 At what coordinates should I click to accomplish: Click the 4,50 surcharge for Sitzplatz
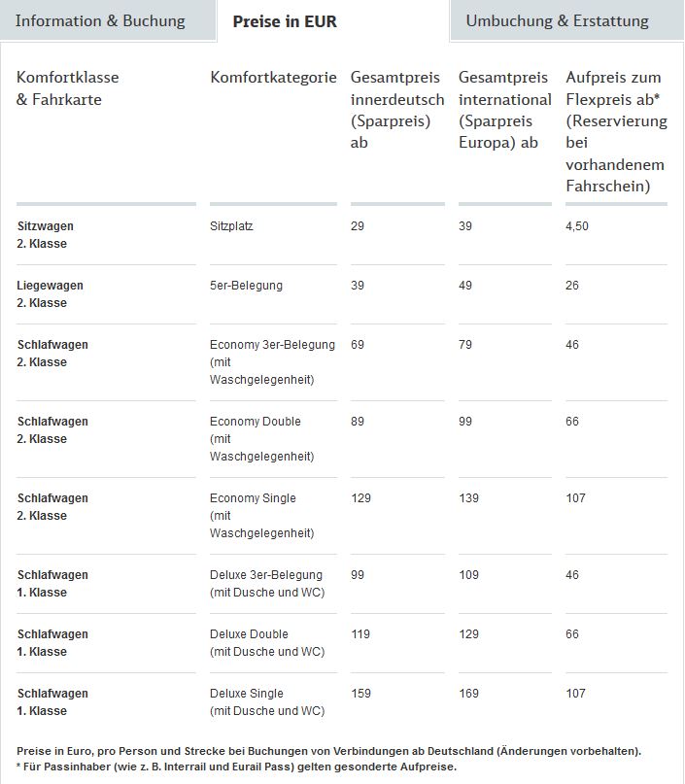click(x=577, y=225)
